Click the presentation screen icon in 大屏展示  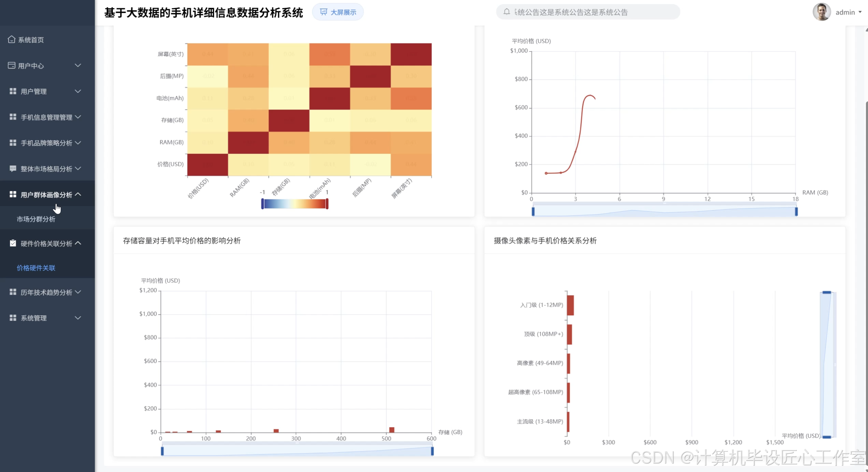coord(323,12)
